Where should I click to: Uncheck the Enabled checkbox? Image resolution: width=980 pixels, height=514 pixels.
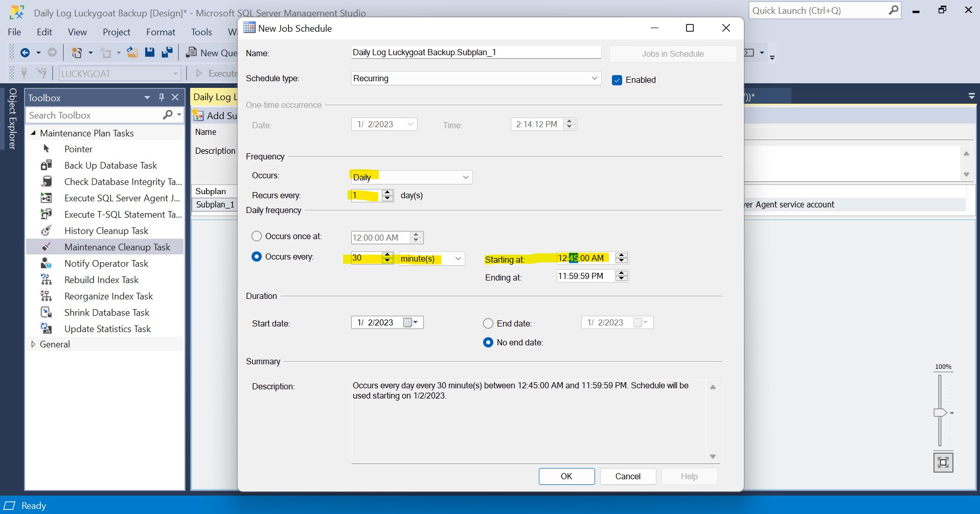[x=617, y=80]
